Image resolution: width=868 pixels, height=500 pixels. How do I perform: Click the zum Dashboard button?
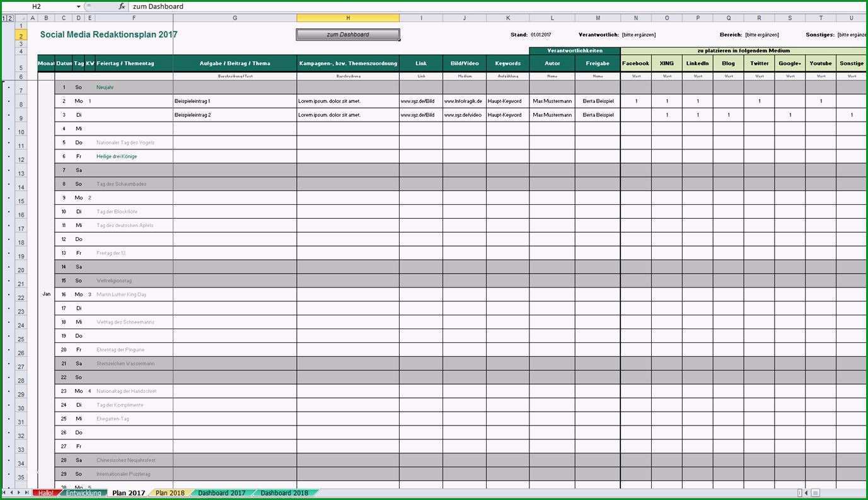[348, 35]
